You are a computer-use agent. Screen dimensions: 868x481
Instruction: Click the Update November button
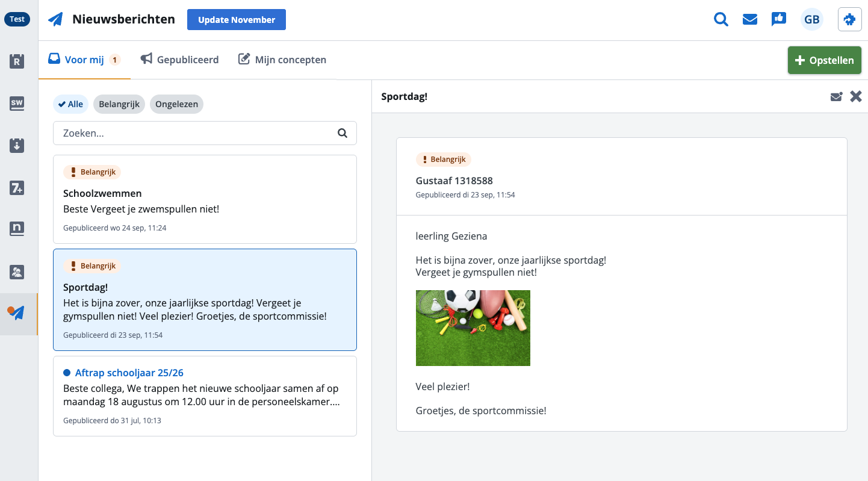pyautogui.click(x=237, y=20)
